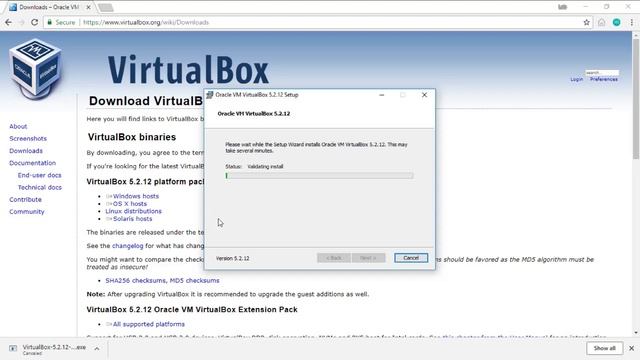The image size is (640, 360).
Task: Click the installation progress bar
Action: click(x=319, y=176)
